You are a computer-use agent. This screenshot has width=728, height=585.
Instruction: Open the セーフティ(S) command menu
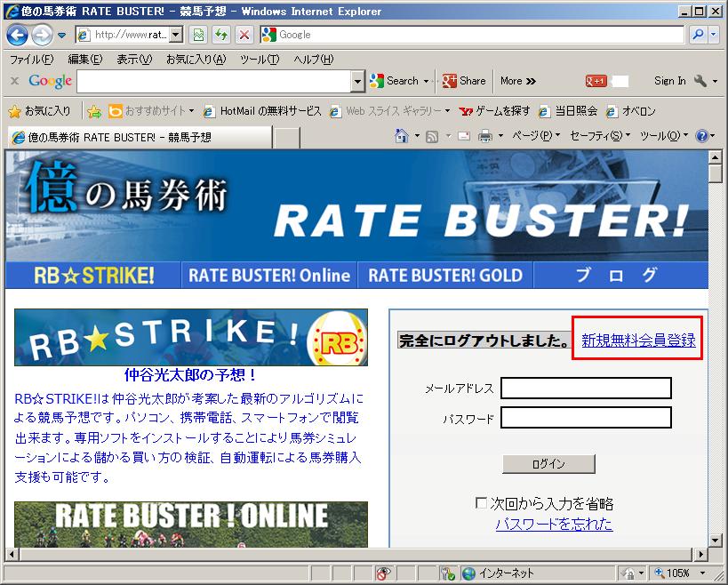pos(599,135)
